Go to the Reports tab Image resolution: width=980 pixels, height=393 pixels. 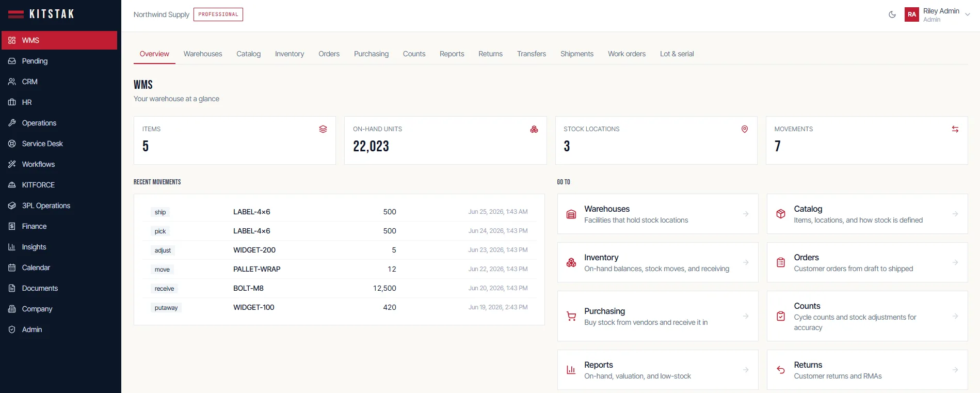coord(452,54)
